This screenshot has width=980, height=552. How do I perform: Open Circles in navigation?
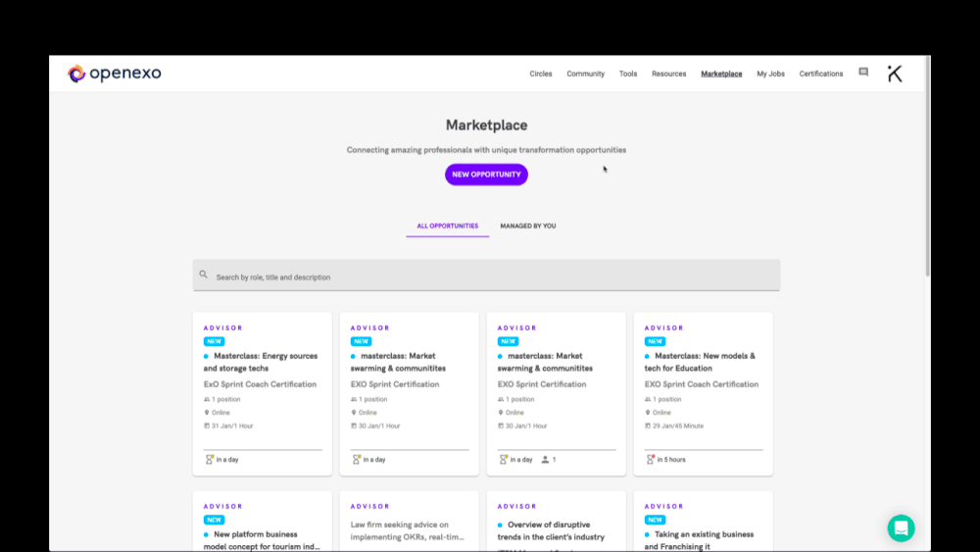[x=541, y=74]
